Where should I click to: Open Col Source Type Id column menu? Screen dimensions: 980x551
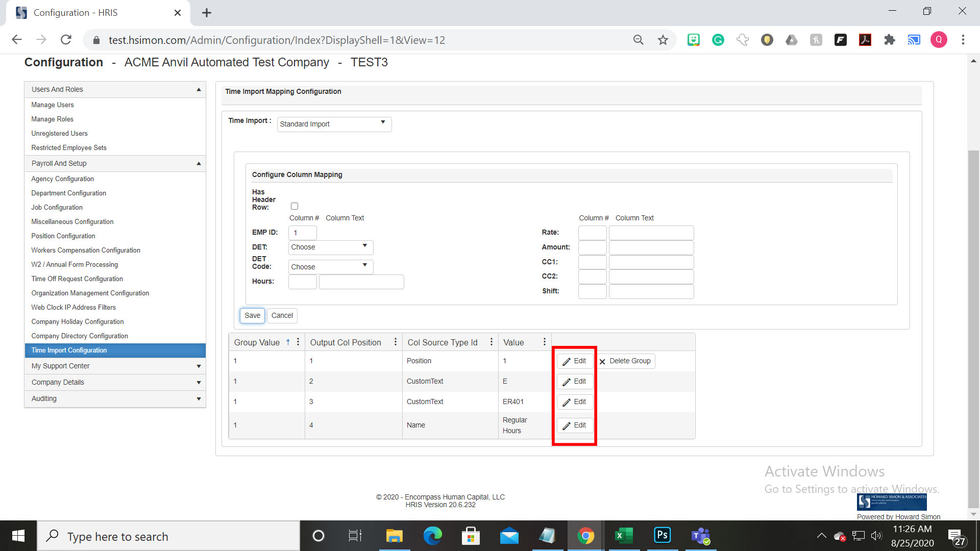492,342
